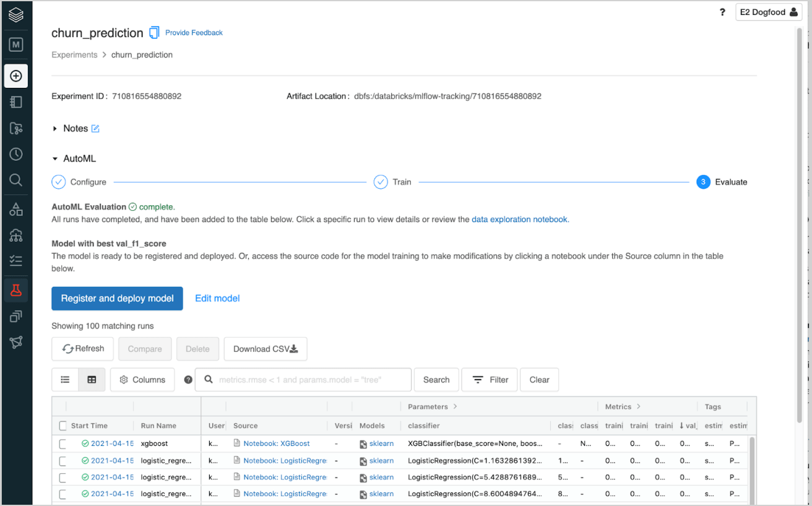
Task: Go to the Configure step
Action: click(x=59, y=182)
